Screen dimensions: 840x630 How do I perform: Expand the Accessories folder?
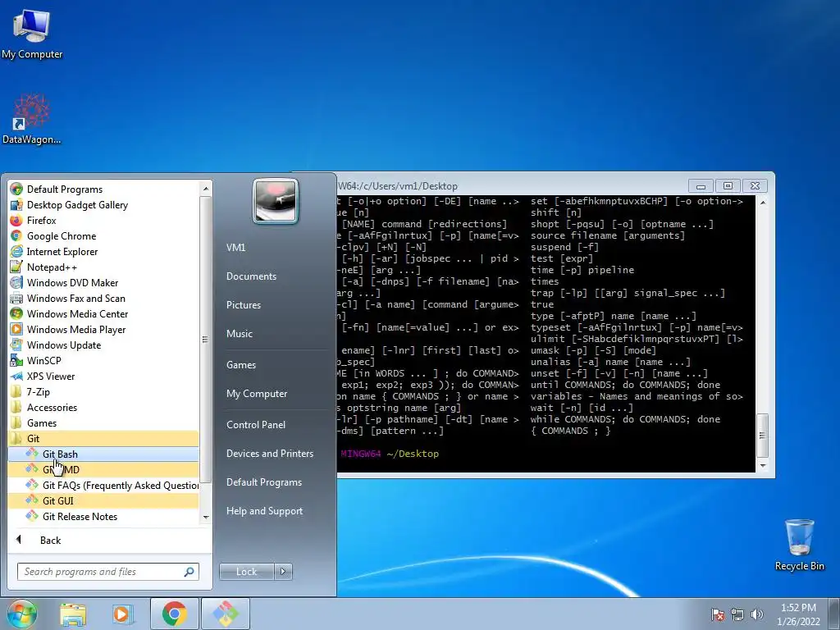click(104, 407)
